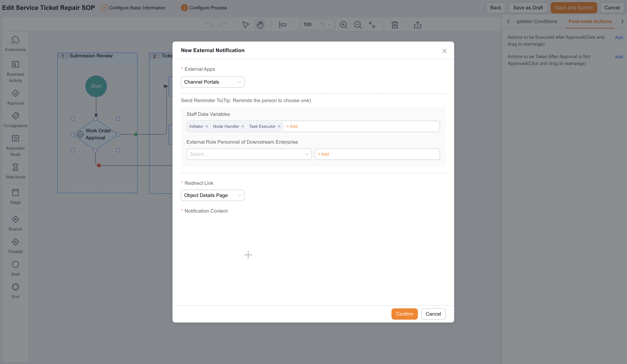Screen dimensions: 627x364
Task: Open the External Apps Channel Portals dropdown
Action: (212, 82)
